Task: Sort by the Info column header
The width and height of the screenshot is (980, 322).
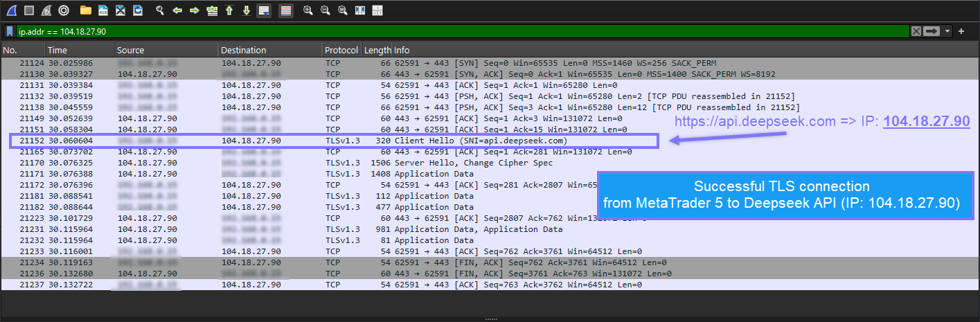Action: pos(686,50)
